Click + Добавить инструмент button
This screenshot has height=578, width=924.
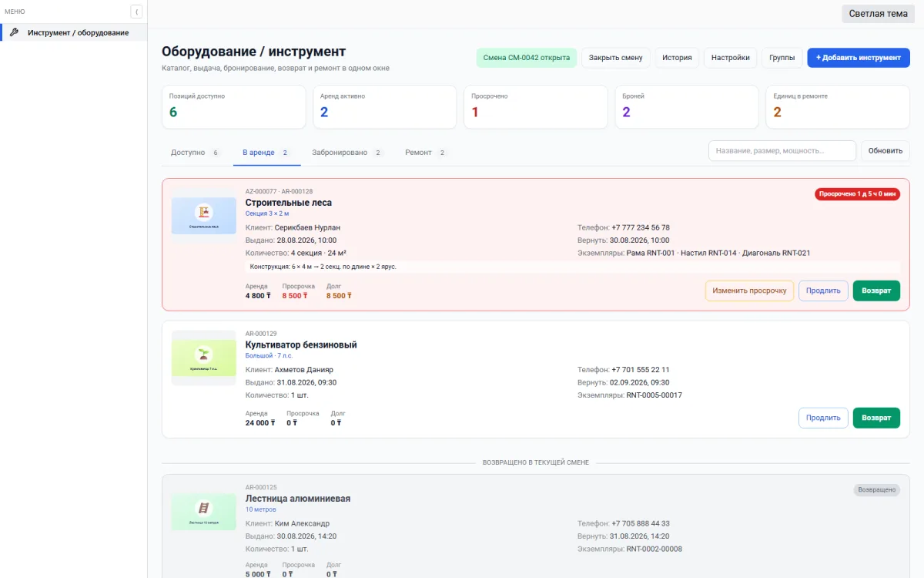click(x=859, y=58)
